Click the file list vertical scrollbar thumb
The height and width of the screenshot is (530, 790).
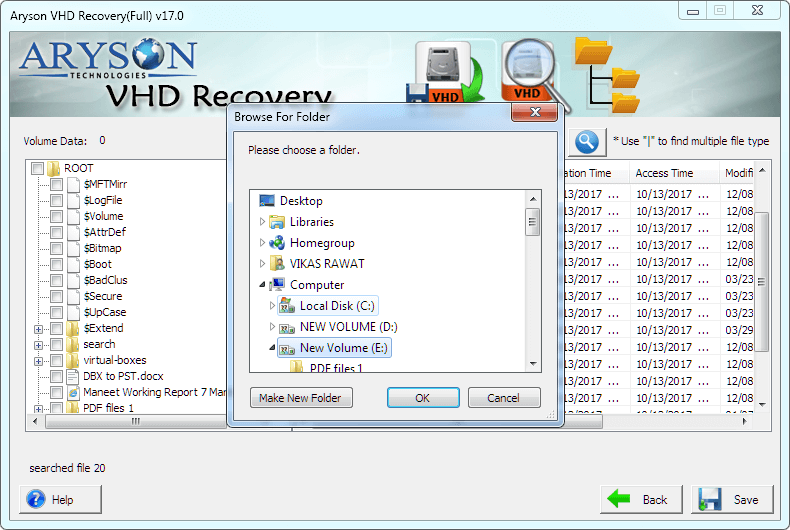762,282
